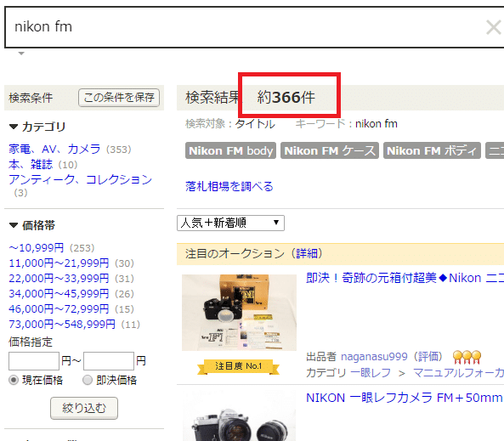Collapse the カテゴリ section triangle
Image resolution: width=504 pixels, height=441 pixels.
coord(14,127)
